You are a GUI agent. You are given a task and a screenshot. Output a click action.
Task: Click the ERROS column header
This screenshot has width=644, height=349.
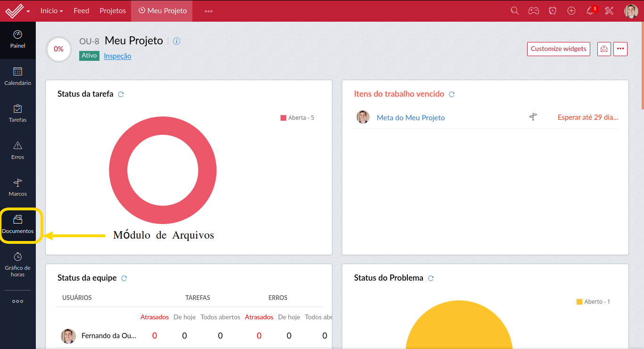[x=278, y=298]
